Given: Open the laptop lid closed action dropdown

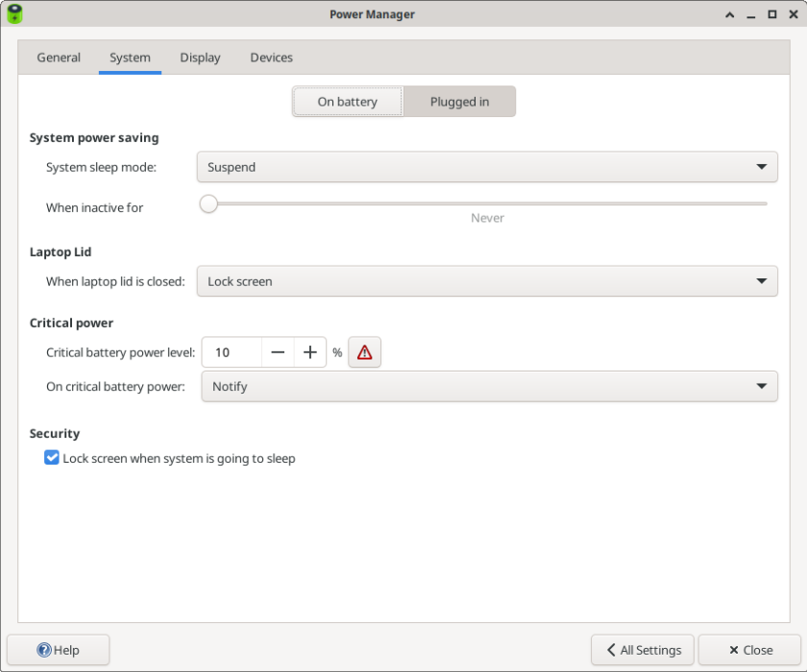Looking at the screenshot, I should pyautogui.click(x=485, y=280).
